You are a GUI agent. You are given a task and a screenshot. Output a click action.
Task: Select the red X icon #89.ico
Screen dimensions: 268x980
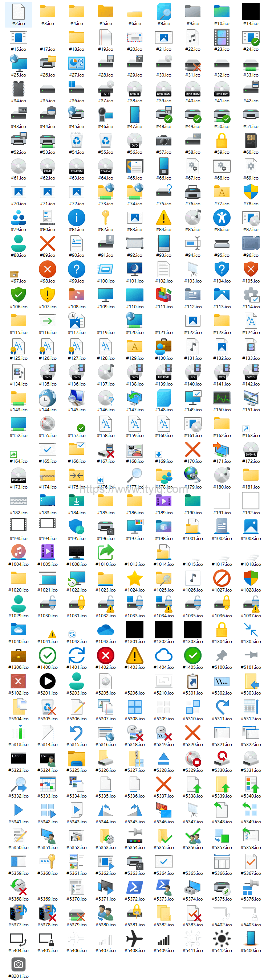(48, 243)
